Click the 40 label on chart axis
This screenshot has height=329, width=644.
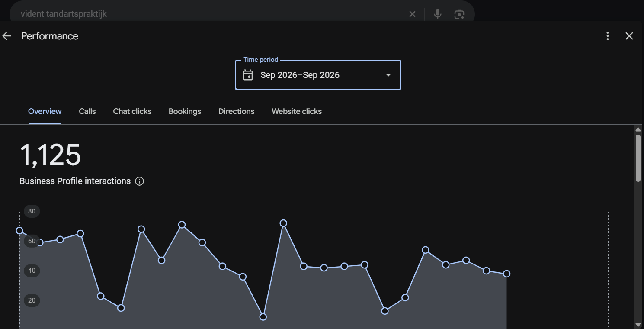point(32,271)
